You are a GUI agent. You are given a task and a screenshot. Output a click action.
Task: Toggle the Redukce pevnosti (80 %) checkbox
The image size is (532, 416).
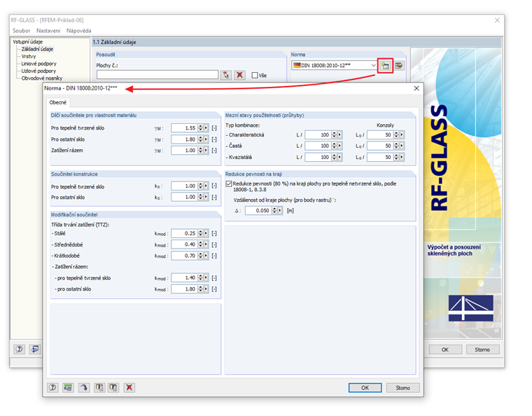point(229,184)
